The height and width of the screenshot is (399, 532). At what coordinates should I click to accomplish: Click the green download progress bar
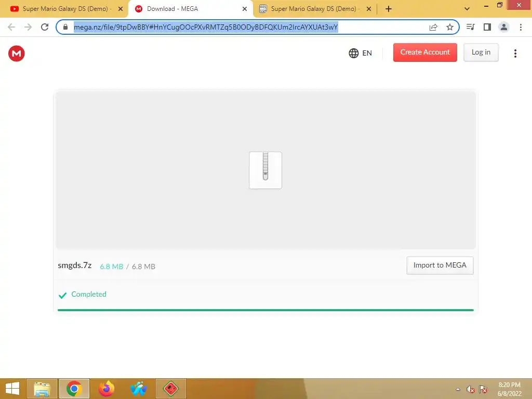(x=265, y=310)
